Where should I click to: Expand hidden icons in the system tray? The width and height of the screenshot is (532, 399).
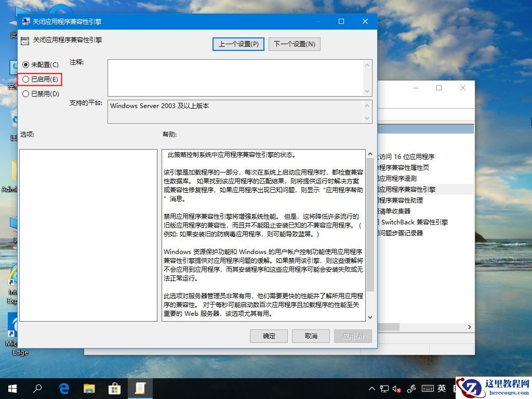[x=372, y=388]
